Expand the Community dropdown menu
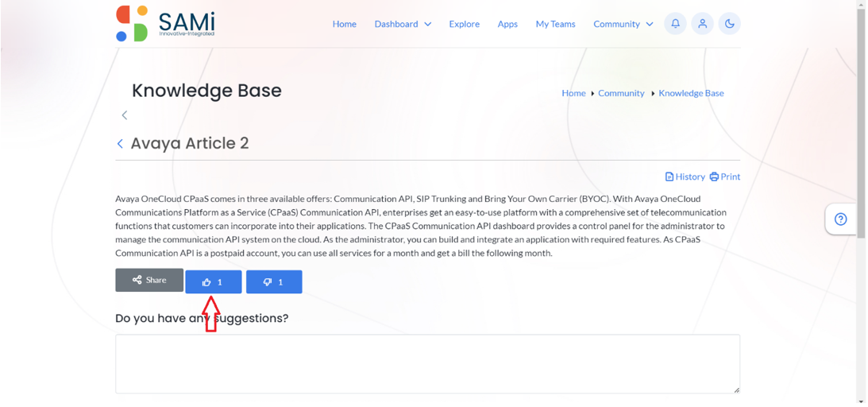Screen dimensions: 868x407 coord(623,24)
